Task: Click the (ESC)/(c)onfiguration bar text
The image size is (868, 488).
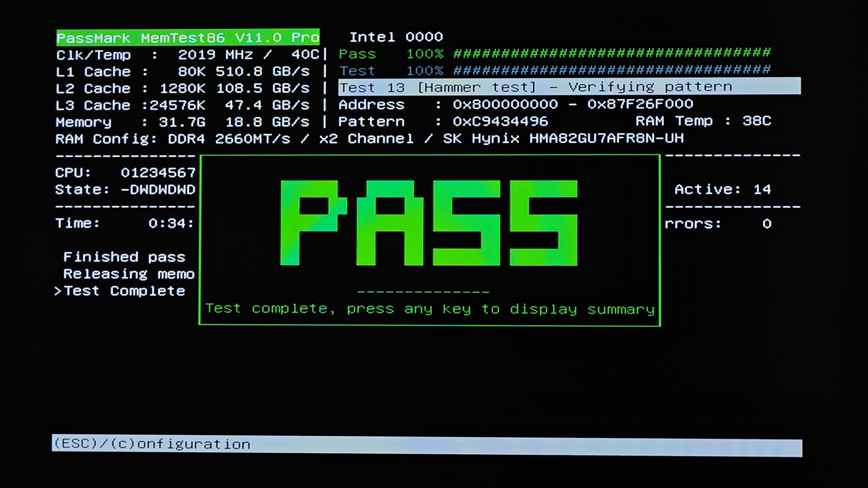Action: (152, 444)
